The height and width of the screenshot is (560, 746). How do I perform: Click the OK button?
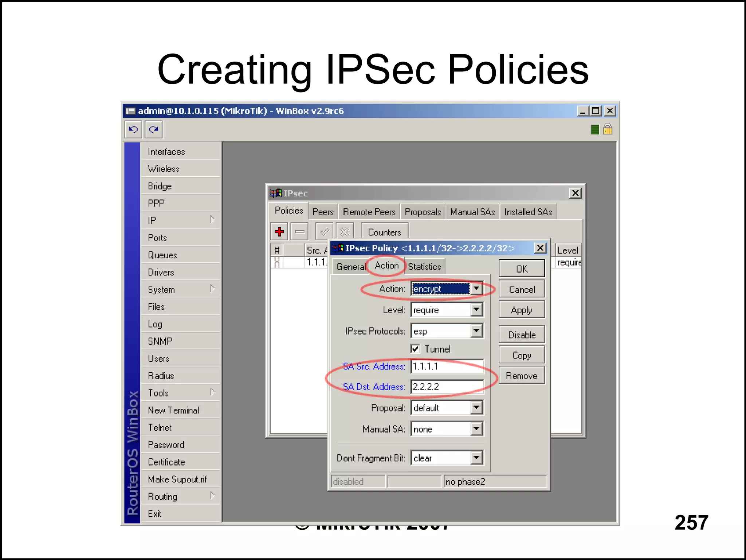(522, 269)
